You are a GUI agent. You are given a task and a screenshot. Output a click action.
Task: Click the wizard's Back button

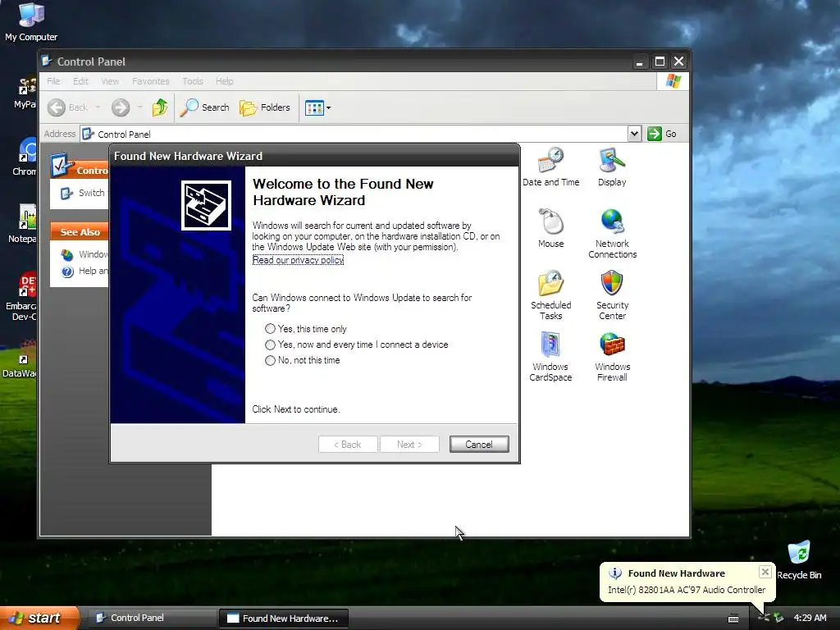tap(348, 444)
